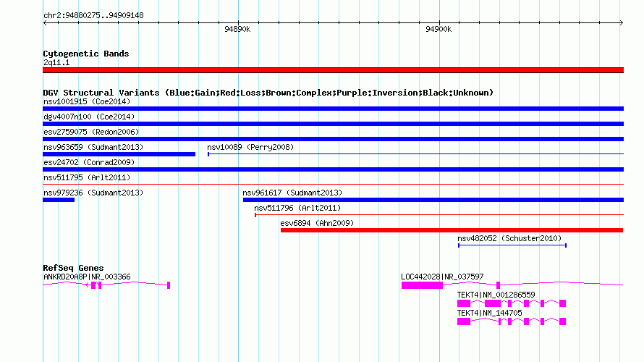Viewport: 644px width, 362px height.
Task: Click the blue bar under esv2759075
Action: point(333,139)
